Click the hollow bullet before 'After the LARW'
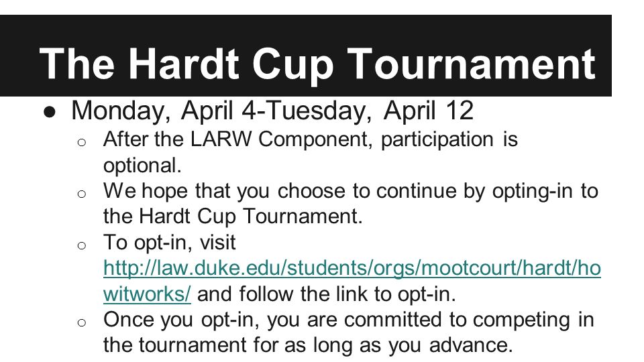The height and width of the screenshot is (362, 644). (82, 142)
